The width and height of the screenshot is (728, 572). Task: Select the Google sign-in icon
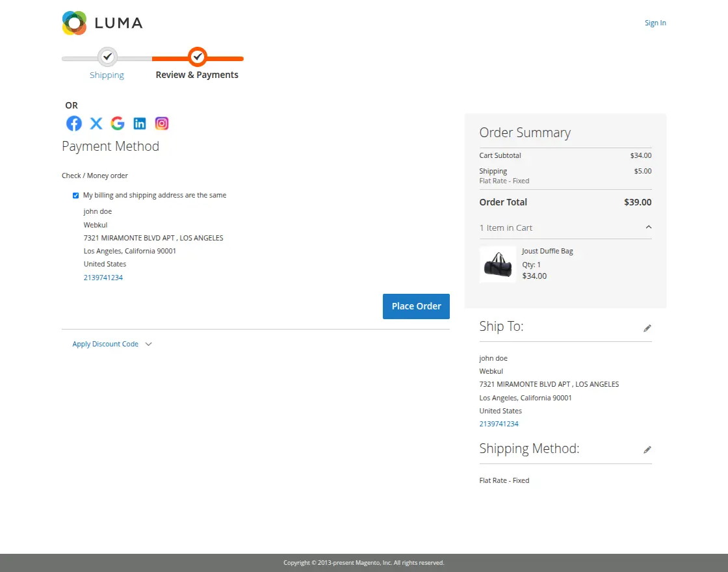pos(117,123)
